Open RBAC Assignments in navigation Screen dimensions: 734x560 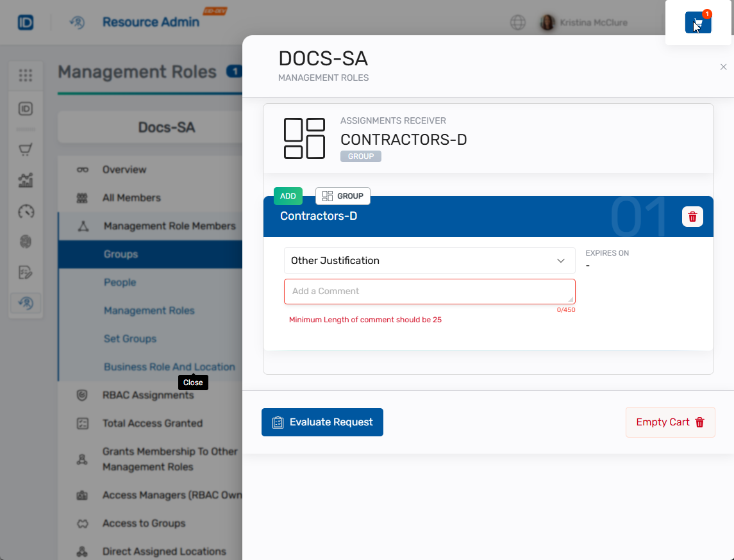click(x=147, y=395)
